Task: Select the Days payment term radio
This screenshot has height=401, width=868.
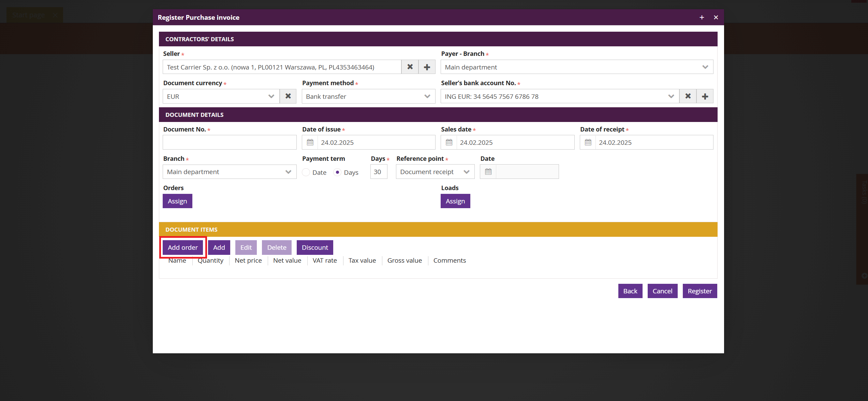Action: point(337,172)
